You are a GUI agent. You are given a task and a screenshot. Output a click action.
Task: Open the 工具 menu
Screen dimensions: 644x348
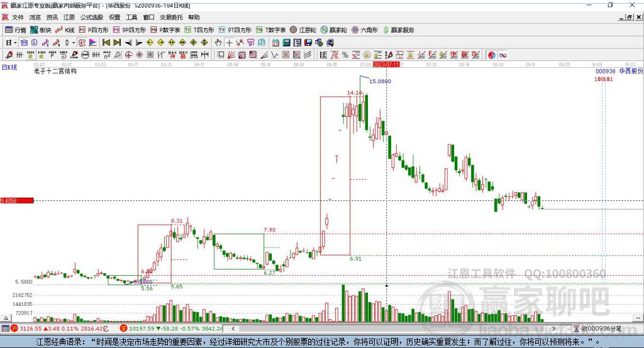(x=131, y=17)
